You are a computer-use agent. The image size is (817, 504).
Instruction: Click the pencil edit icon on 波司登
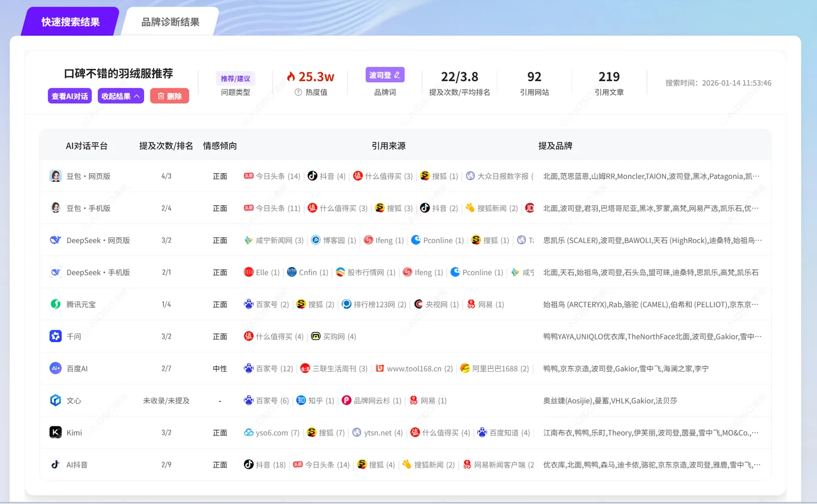click(x=397, y=75)
